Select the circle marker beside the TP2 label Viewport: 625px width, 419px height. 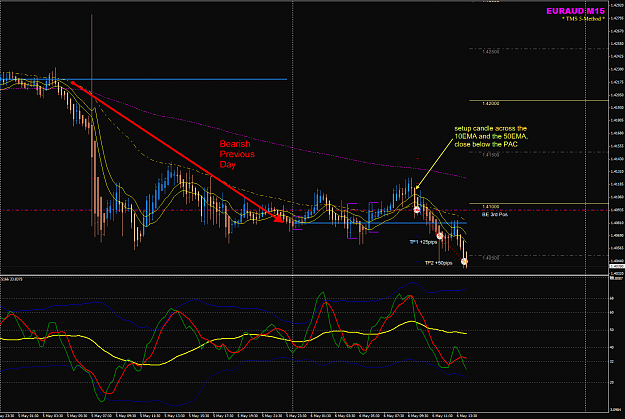pos(464,262)
